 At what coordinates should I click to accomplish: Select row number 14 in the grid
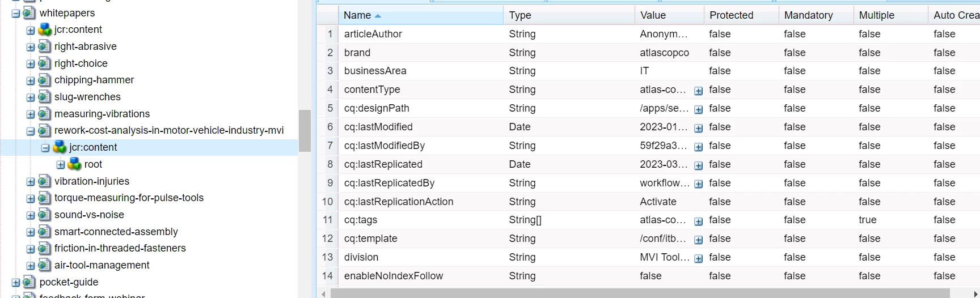(327, 276)
